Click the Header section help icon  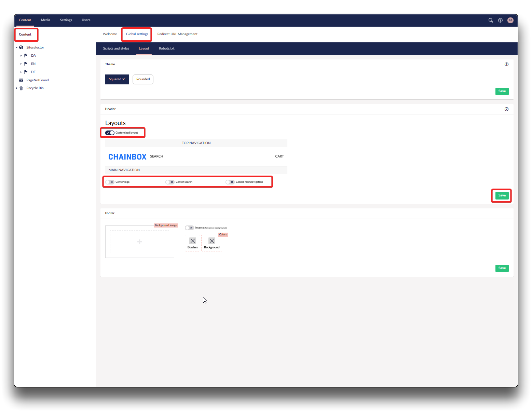[506, 109]
